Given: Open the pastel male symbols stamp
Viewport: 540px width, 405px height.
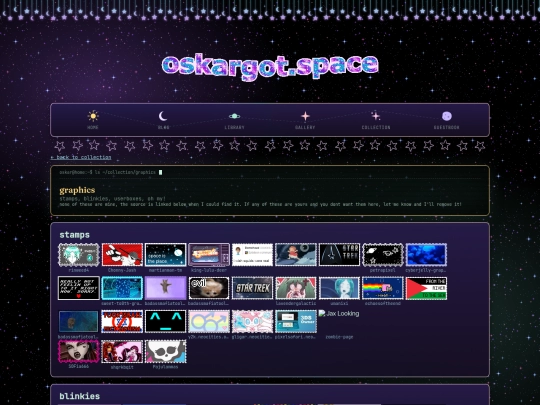Looking at the screenshot, I should (x=209, y=321).
